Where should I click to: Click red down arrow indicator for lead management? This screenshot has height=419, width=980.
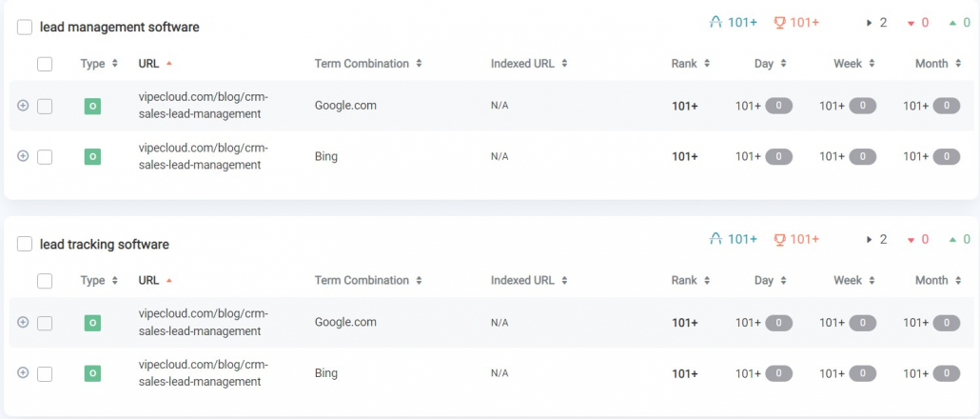(x=911, y=23)
